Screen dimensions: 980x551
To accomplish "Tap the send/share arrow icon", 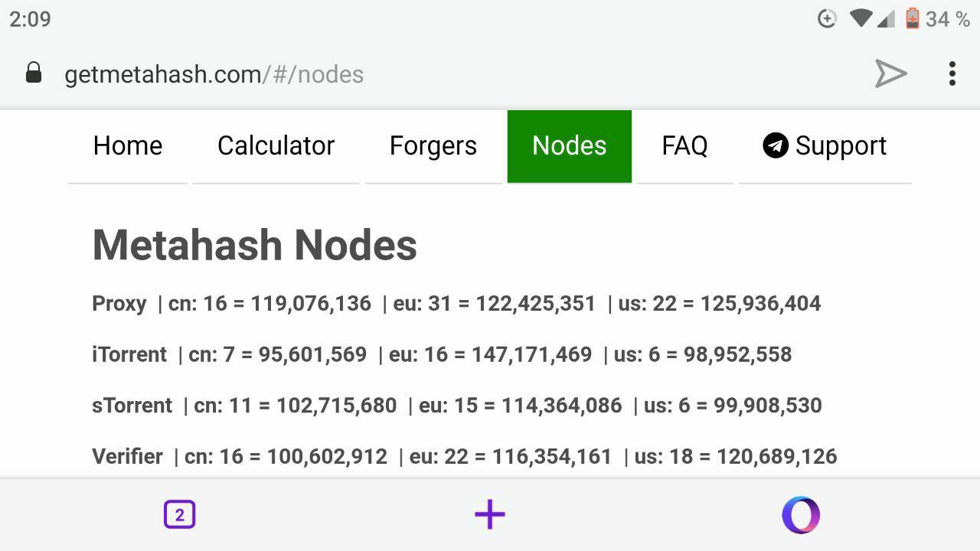I will click(891, 73).
